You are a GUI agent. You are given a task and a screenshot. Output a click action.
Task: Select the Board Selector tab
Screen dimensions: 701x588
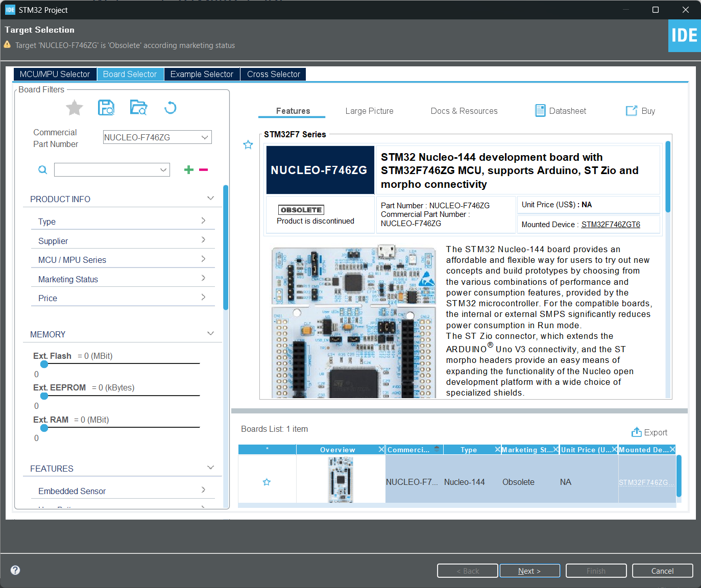[x=130, y=74]
